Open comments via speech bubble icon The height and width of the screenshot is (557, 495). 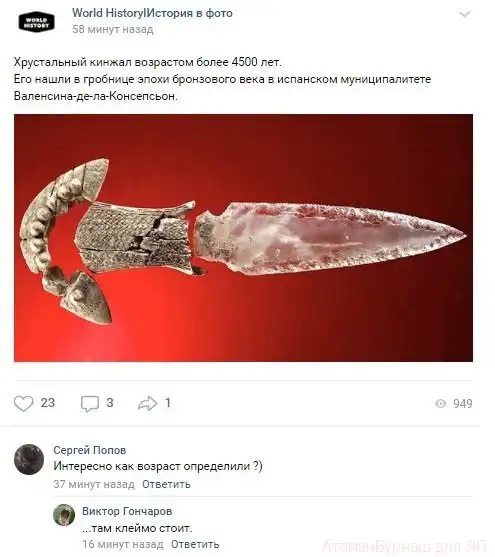[x=90, y=404]
